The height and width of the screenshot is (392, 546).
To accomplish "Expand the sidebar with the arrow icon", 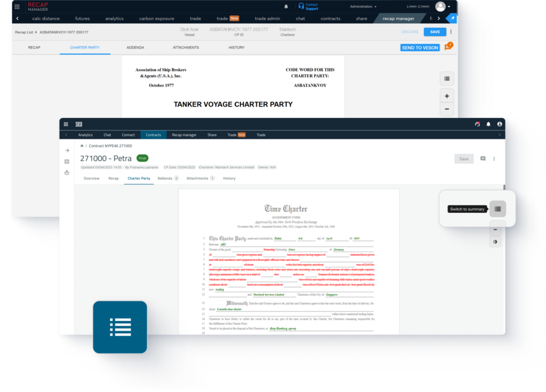I will pos(67,150).
